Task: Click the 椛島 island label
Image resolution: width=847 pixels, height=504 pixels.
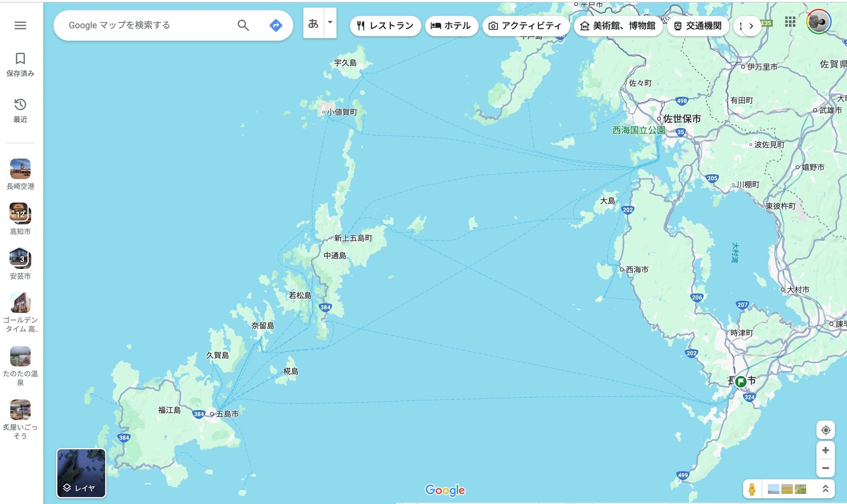Action: point(291,371)
